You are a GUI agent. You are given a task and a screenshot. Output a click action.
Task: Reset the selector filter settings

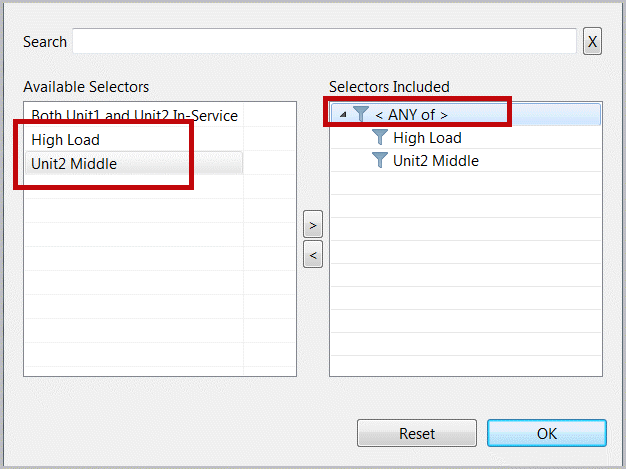[417, 433]
